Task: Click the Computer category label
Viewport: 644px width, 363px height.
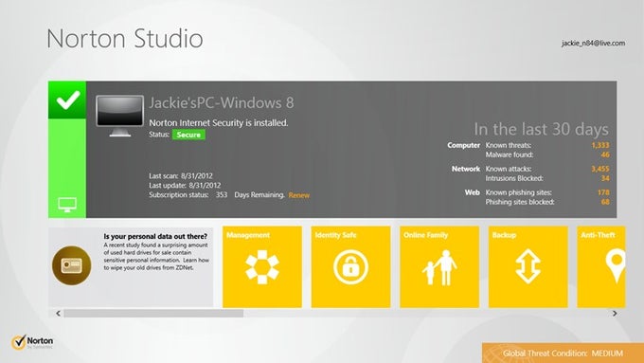Action: point(464,145)
